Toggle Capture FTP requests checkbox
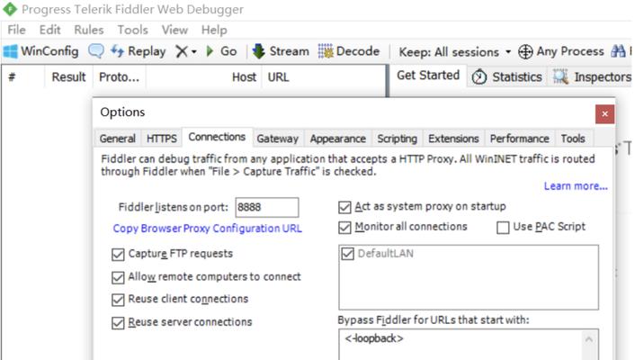The image size is (644, 360). (118, 255)
